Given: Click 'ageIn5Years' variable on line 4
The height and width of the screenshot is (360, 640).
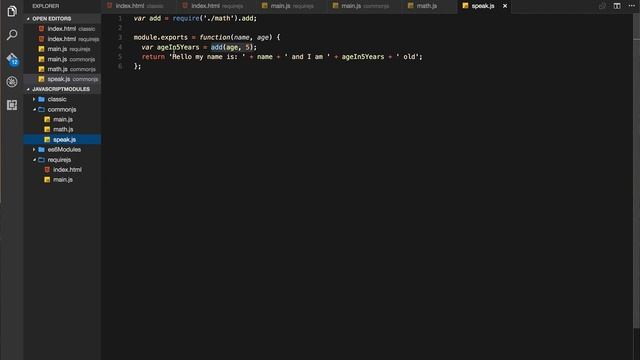Looking at the screenshot, I should 178,47.
